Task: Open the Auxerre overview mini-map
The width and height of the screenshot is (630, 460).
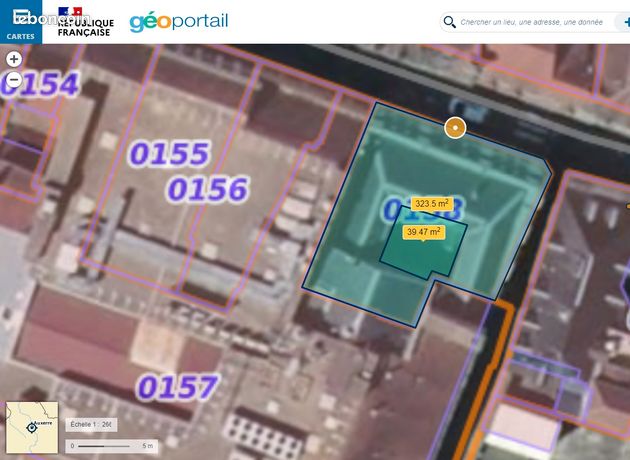Action: tap(32, 427)
